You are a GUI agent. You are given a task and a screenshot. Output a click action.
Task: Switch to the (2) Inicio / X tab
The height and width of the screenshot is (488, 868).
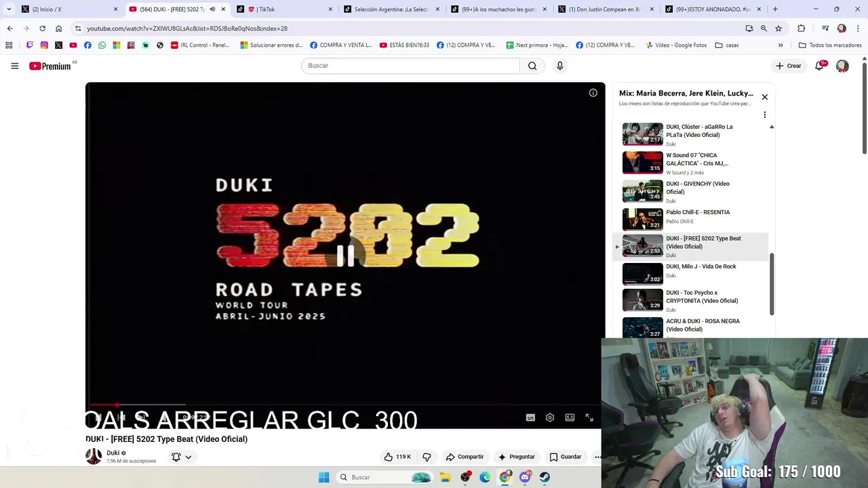pos(68,9)
